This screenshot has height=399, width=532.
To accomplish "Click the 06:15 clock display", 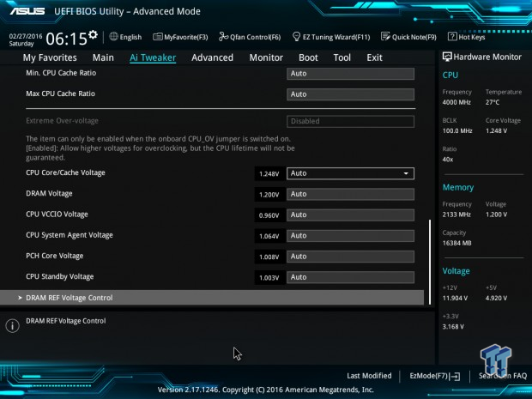I will coord(67,39).
